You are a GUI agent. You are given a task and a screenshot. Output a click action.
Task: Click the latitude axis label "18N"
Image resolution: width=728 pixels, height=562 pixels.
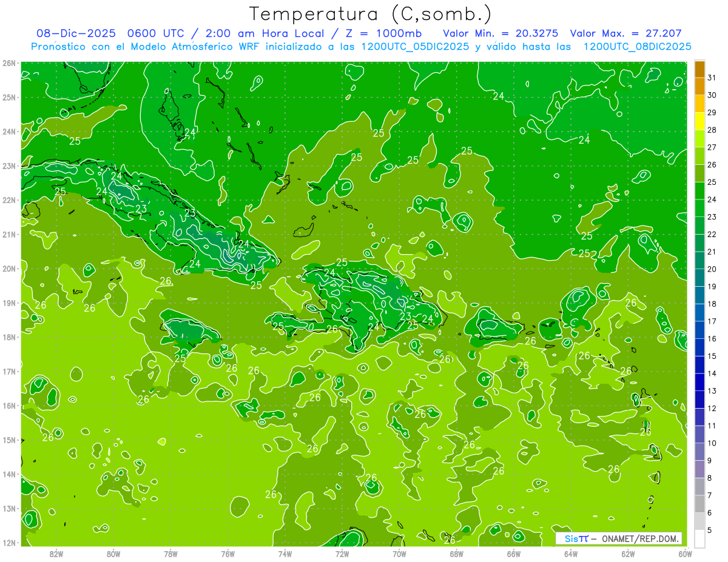[x=9, y=337]
